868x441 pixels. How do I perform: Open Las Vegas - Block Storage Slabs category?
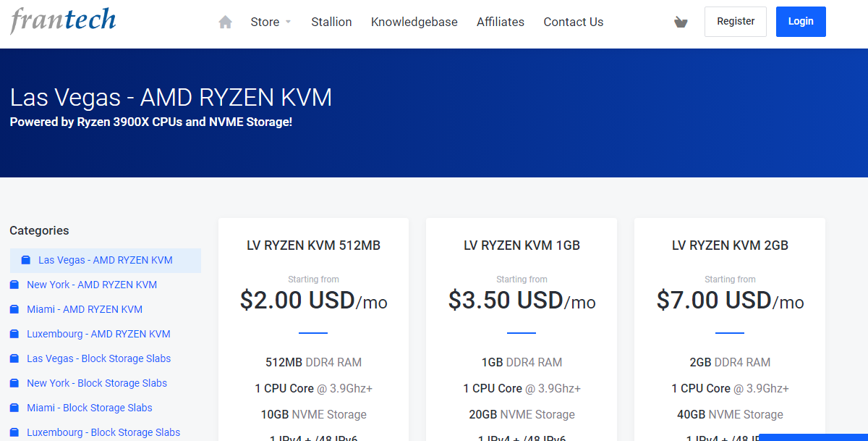pos(99,358)
